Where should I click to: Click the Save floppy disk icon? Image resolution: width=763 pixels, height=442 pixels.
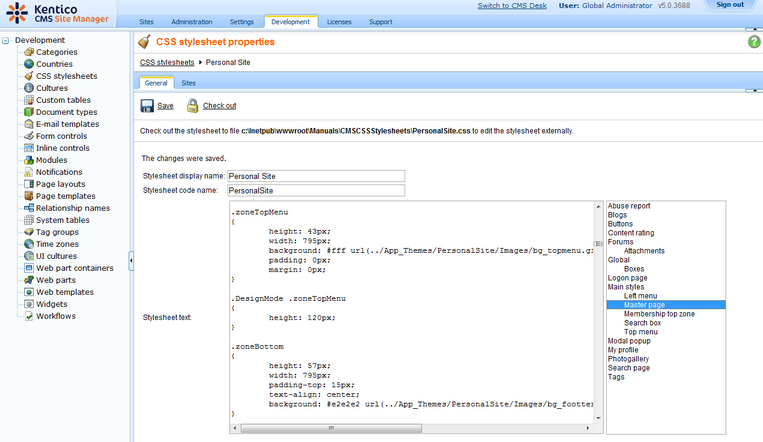pyautogui.click(x=147, y=106)
